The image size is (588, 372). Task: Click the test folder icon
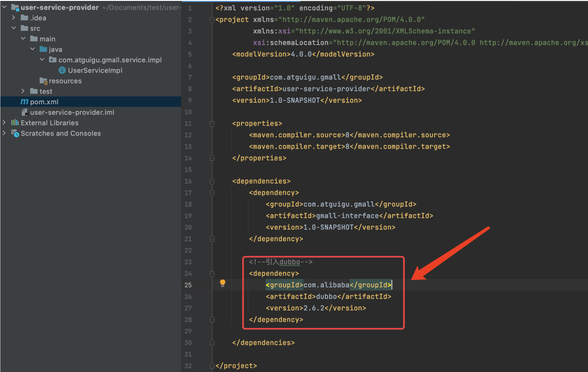click(x=34, y=91)
